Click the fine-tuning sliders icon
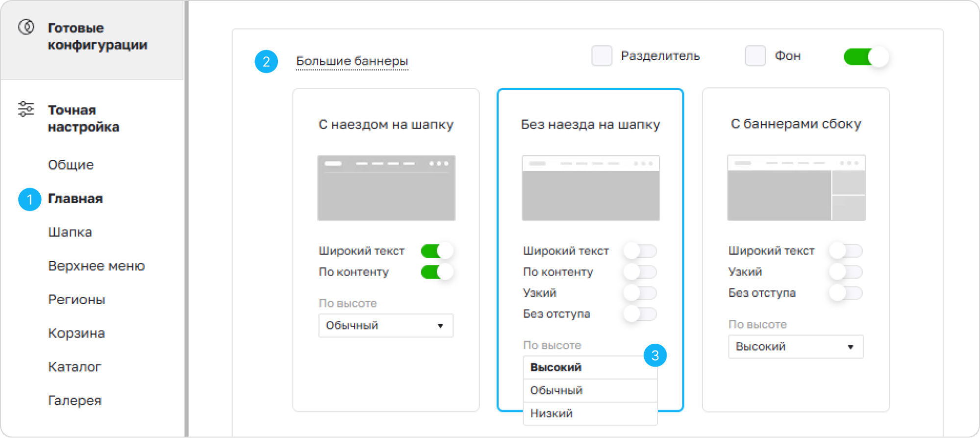 coord(26,109)
